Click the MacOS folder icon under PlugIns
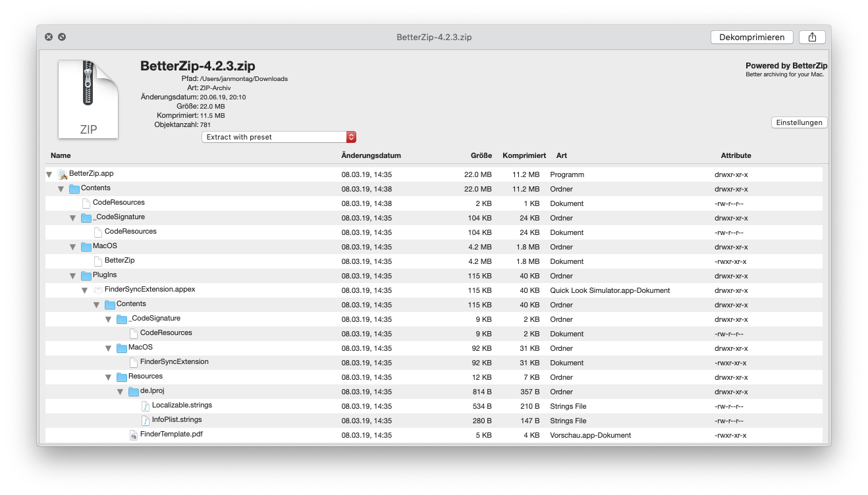This screenshot has height=495, width=868. tap(121, 348)
